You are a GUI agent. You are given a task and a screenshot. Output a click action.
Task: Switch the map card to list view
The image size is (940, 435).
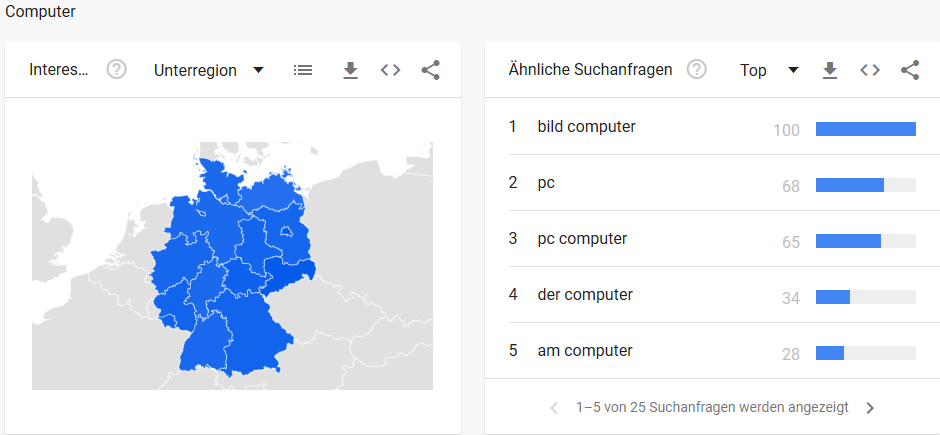click(303, 70)
